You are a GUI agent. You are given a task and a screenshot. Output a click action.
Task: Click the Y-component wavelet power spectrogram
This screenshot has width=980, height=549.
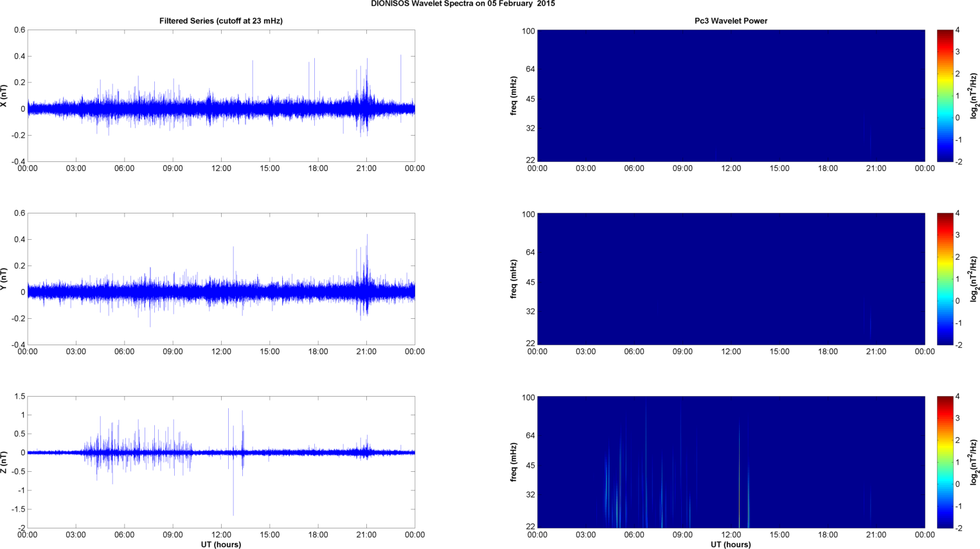pos(731,279)
